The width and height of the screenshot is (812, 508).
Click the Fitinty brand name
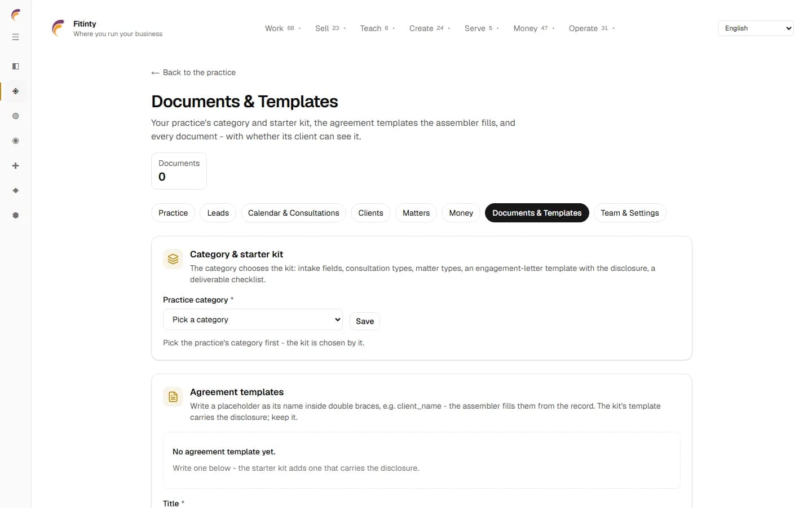click(x=85, y=24)
